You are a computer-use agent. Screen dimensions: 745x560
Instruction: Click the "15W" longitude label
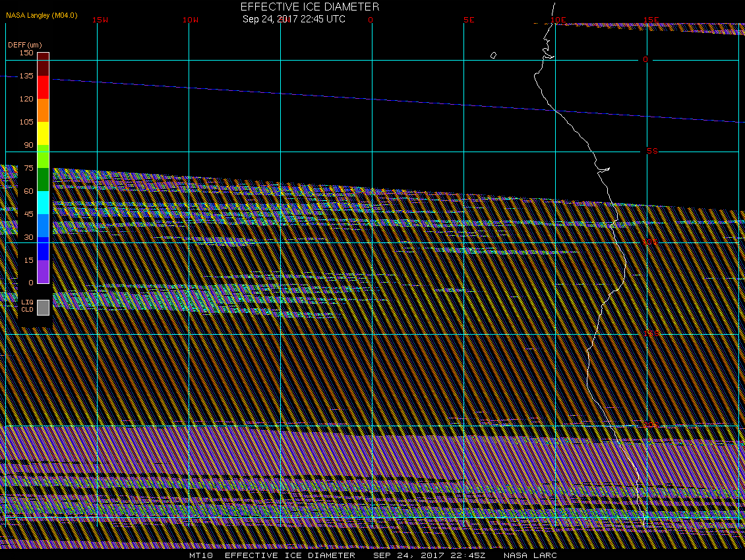(100, 20)
